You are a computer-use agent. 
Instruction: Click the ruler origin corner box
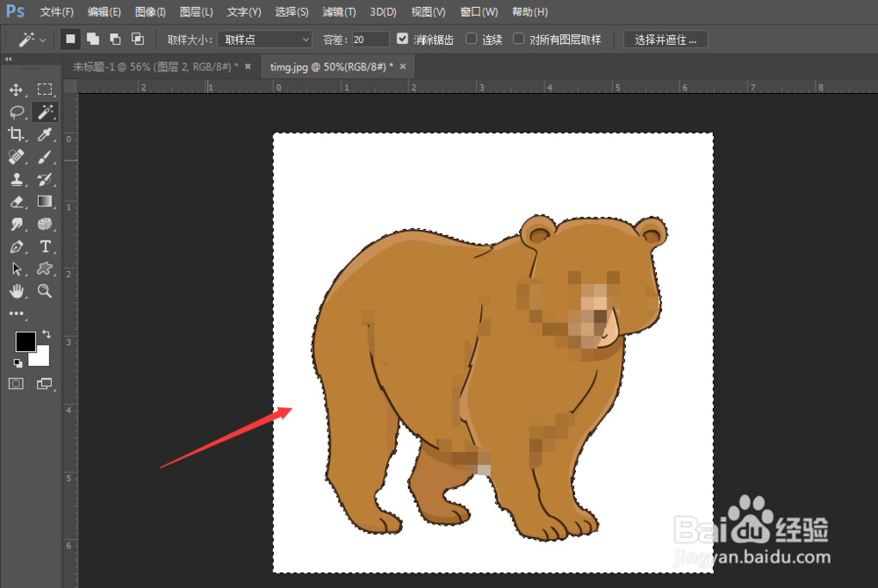[70, 86]
